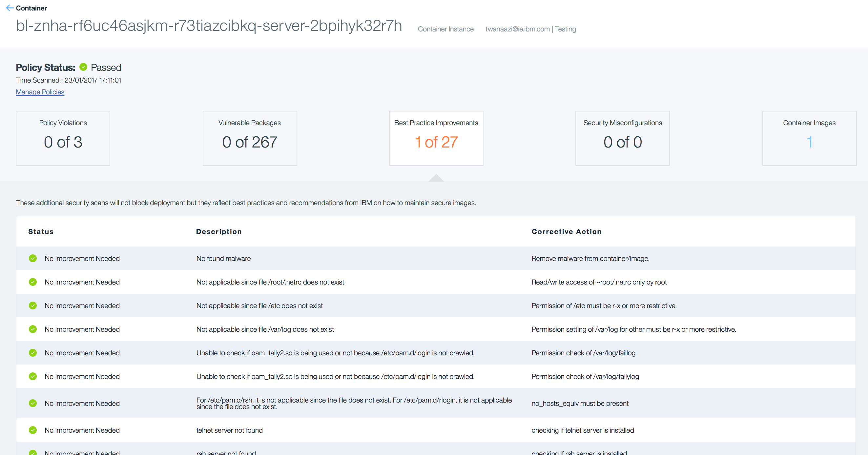The width and height of the screenshot is (868, 455).
Task: Click green check icon on /var/log row
Action: pyautogui.click(x=33, y=329)
